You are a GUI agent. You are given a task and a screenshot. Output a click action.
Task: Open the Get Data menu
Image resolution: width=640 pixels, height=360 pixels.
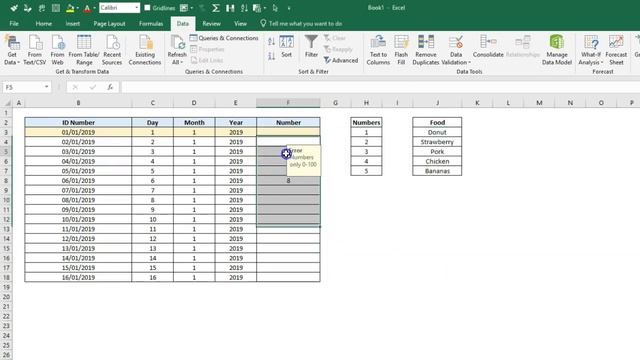click(x=12, y=50)
